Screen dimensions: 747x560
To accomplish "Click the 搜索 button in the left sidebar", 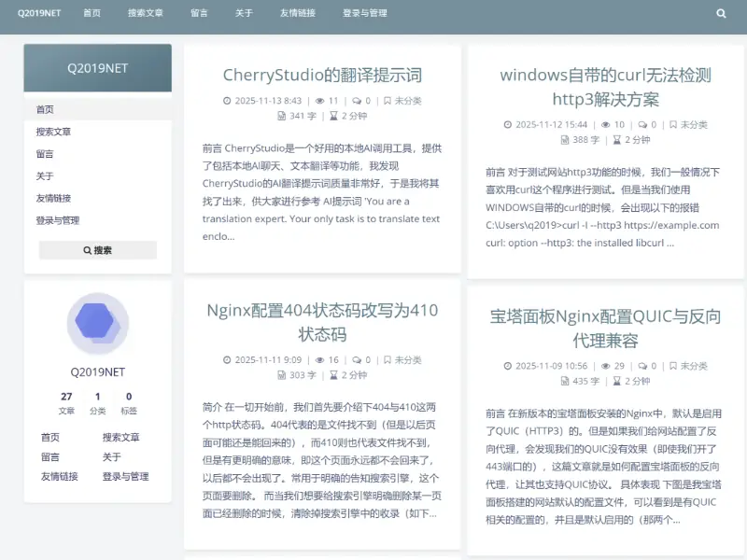I will [97, 249].
